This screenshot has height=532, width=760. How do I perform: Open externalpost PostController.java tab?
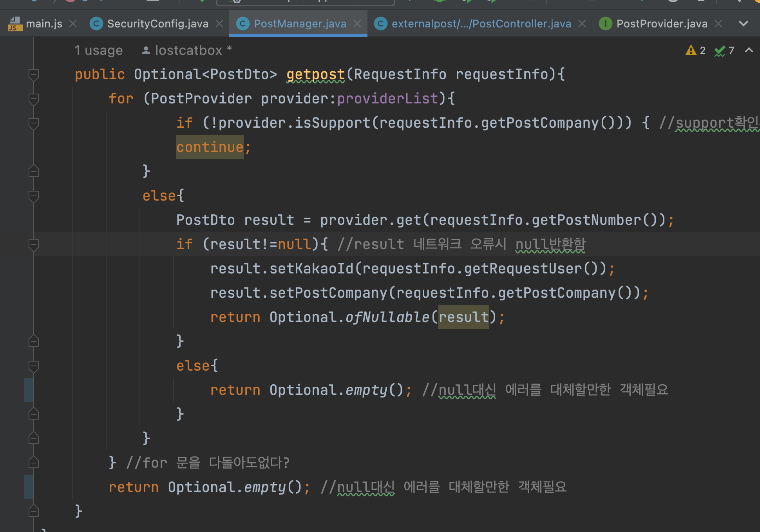pyautogui.click(x=481, y=24)
